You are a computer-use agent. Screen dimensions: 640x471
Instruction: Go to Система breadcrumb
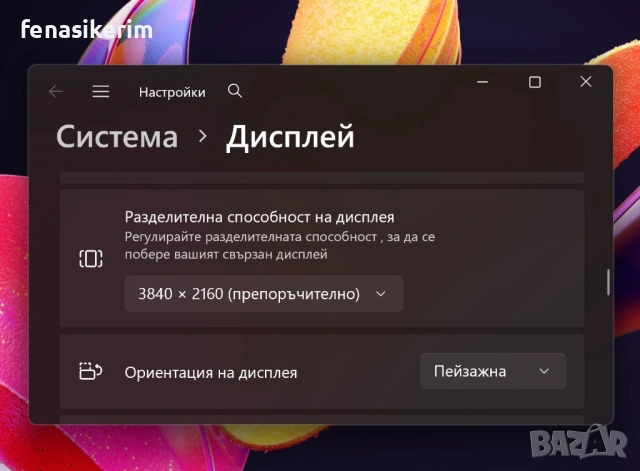[117, 136]
